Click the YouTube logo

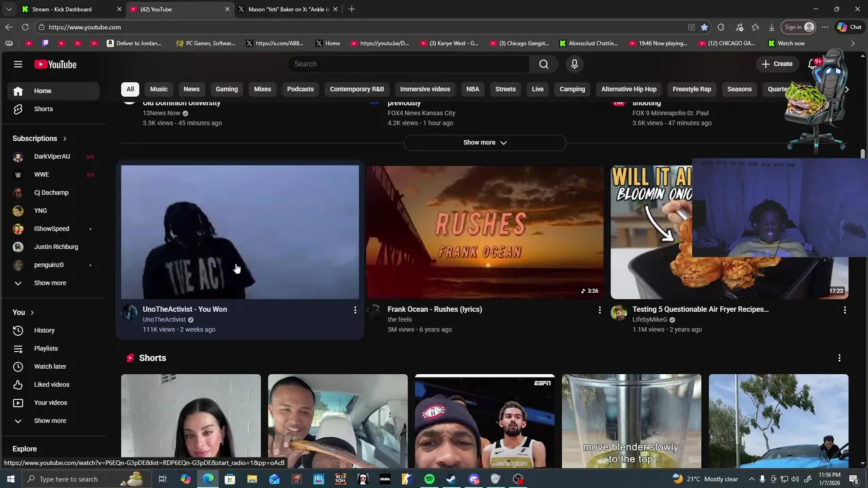click(x=56, y=64)
